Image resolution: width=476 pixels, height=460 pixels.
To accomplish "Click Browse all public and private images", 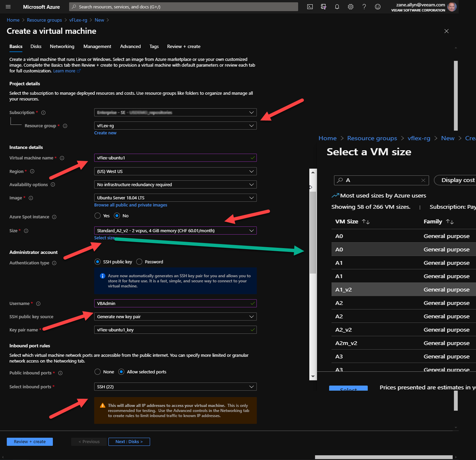I will (130, 205).
